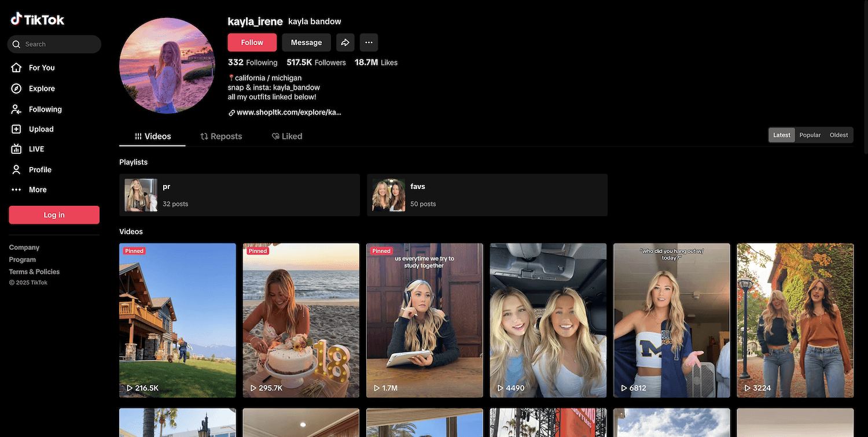The image size is (868, 437).
Task: Expand the Company footer section
Action: coord(24,247)
